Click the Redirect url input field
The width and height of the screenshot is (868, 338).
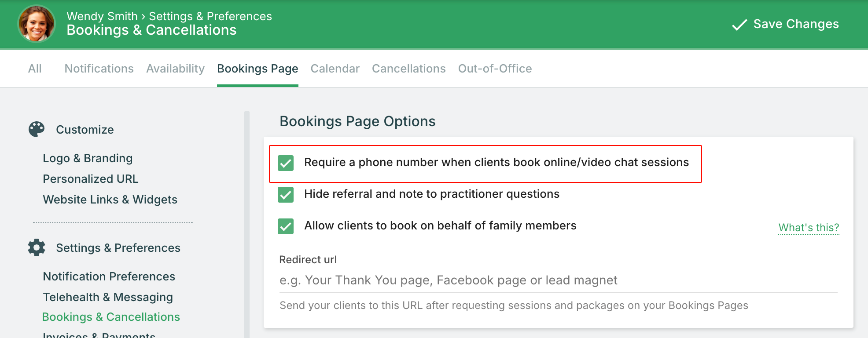558,280
